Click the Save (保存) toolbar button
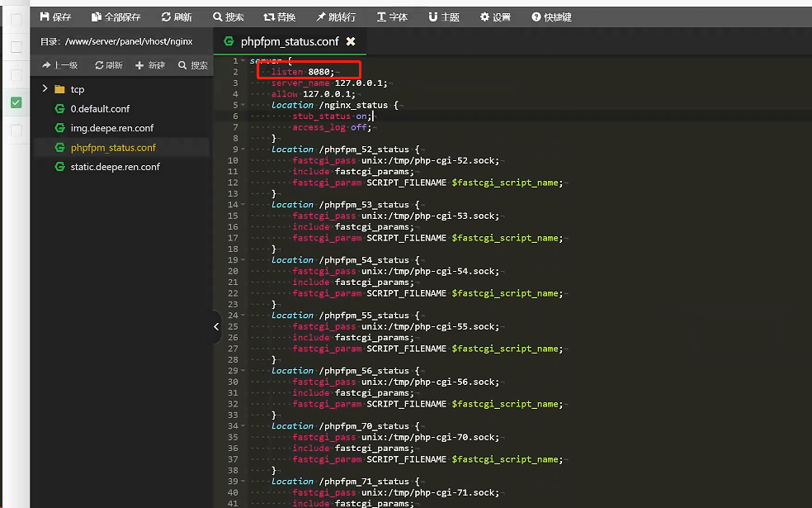The width and height of the screenshot is (812, 508). click(x=55, y=17)
